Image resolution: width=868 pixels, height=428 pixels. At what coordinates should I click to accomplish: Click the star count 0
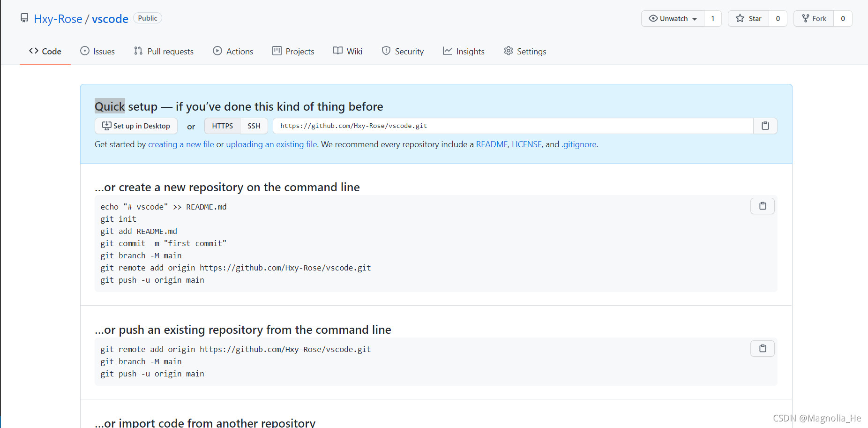pos(778,18)
